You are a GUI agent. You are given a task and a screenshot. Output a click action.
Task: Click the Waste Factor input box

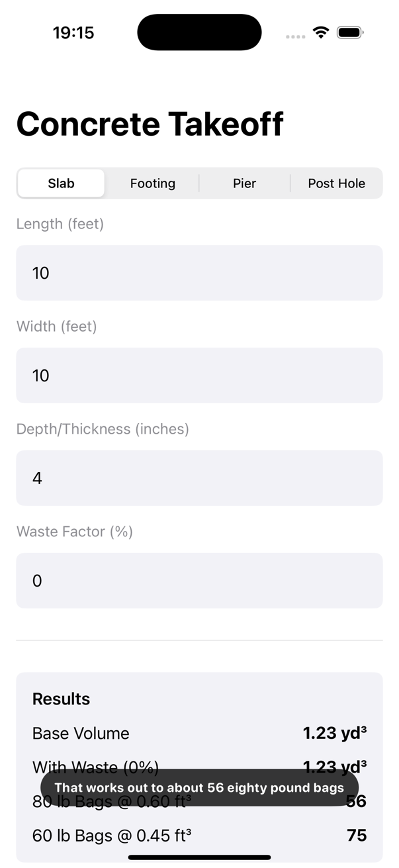pyautogui.click(x=199, y=581)
